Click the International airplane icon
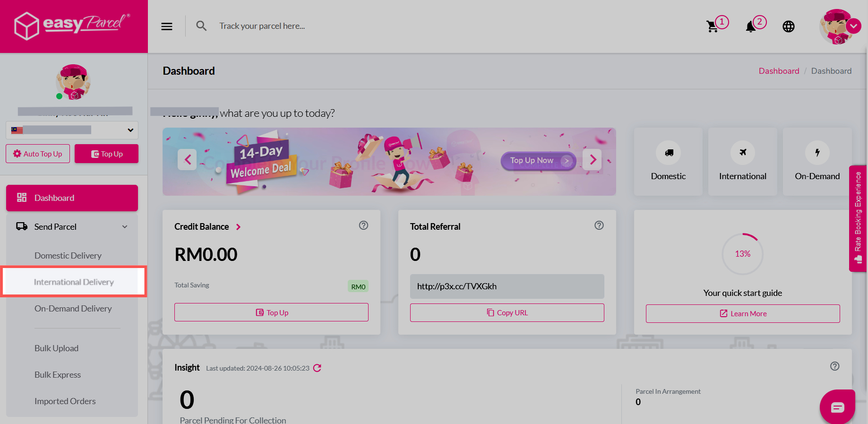Viewport: 868px width, 424px height. pyautogui.click(x=743, y=153)
